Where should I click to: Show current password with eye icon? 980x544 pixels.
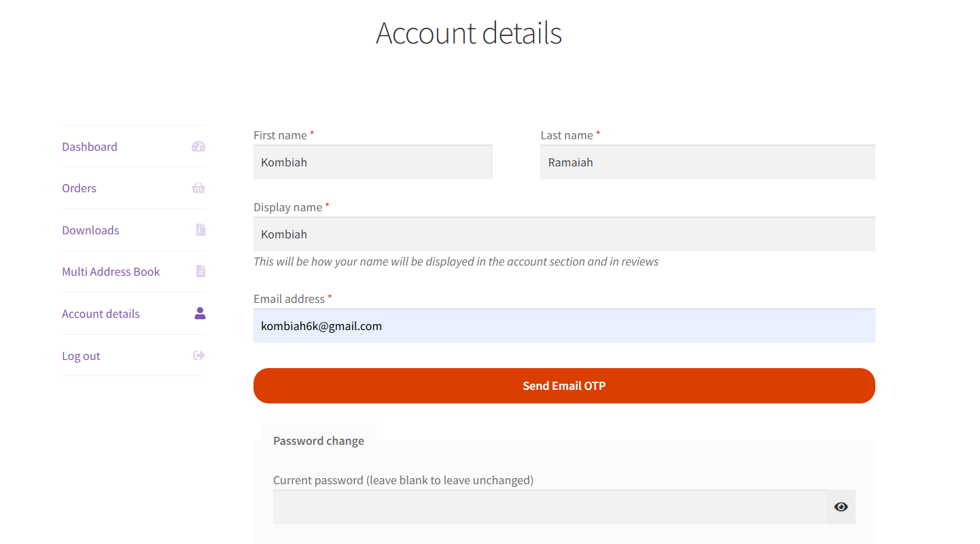pos(841,507)
